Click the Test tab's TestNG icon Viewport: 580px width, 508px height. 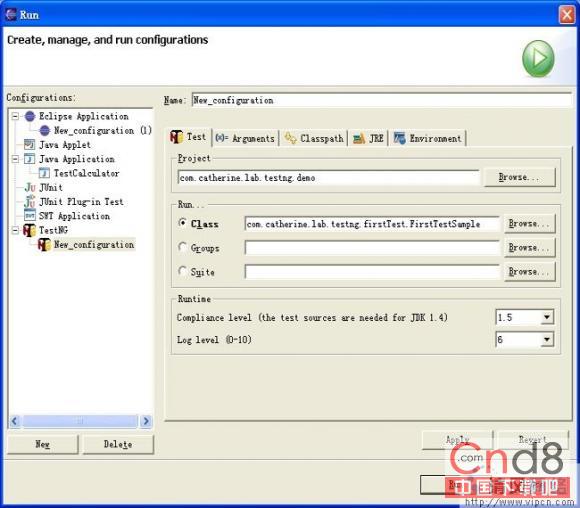(x=176, y=137)
